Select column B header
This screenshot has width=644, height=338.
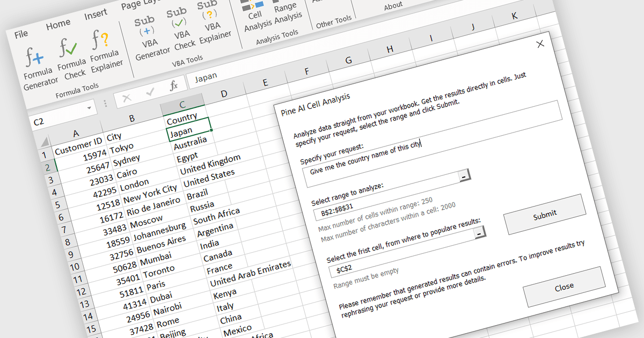[x=131, y=118]
